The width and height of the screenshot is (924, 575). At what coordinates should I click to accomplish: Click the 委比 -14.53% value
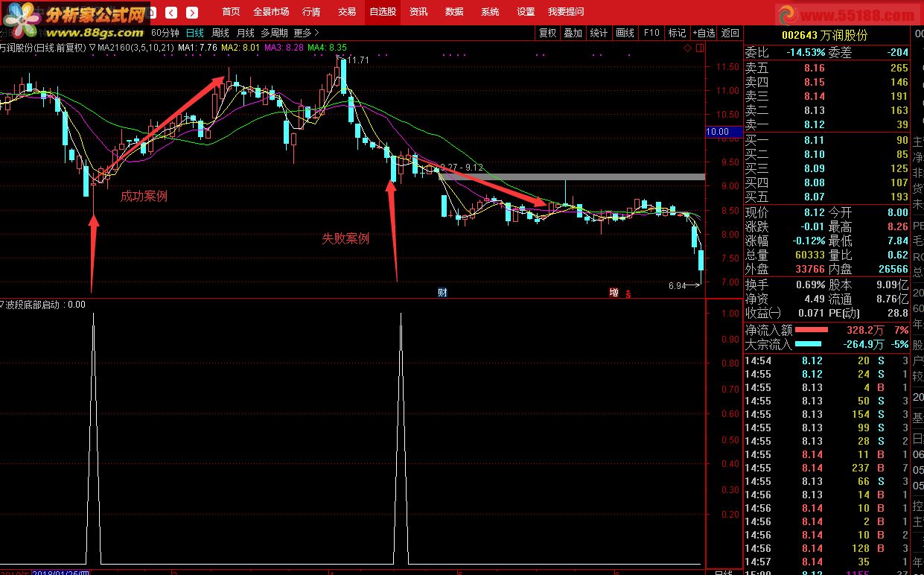[x=804, y=52]
